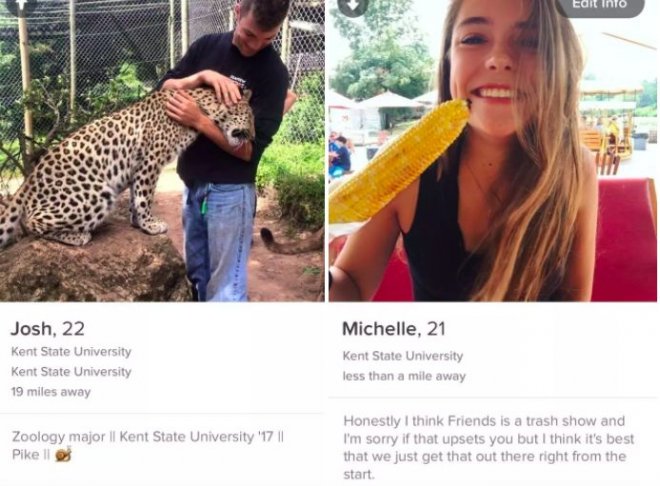Click the 19 miles away text
The width and height of the screenshot is (660, 486).
(51, 392)
